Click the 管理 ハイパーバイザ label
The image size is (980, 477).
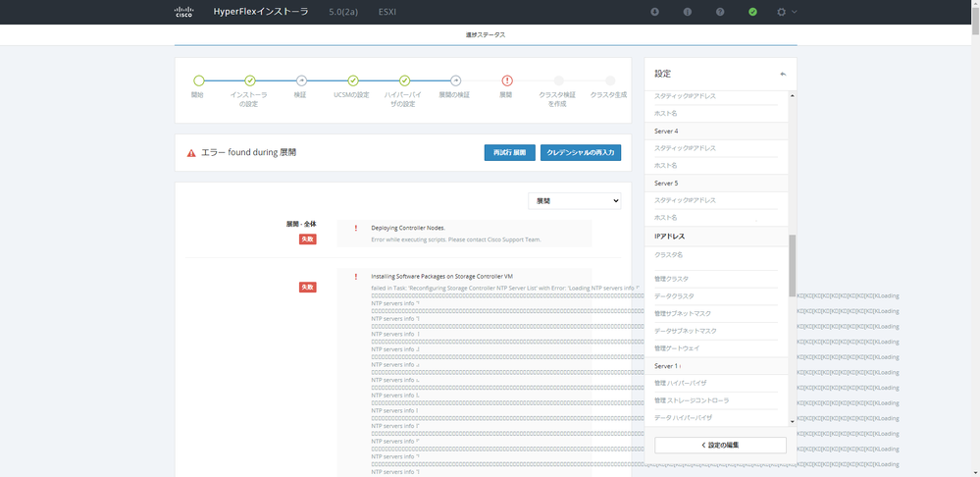point(680,383)
